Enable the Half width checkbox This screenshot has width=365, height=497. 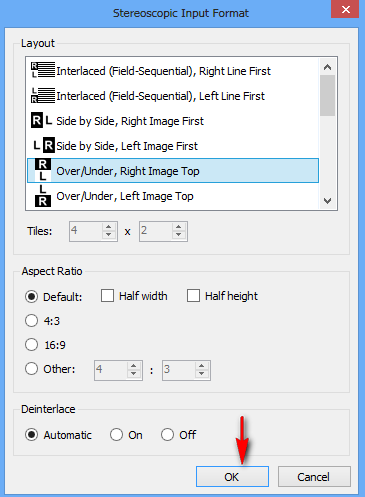pyautogui.click(x=107, y=296)
